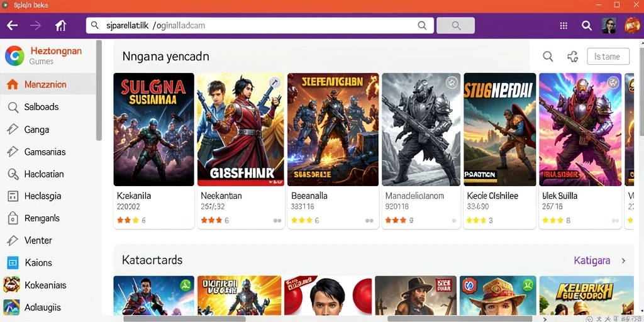This screenshot has width=644, height=322.
Task: Open the user profile avatar
Action: tap(609, 25)
